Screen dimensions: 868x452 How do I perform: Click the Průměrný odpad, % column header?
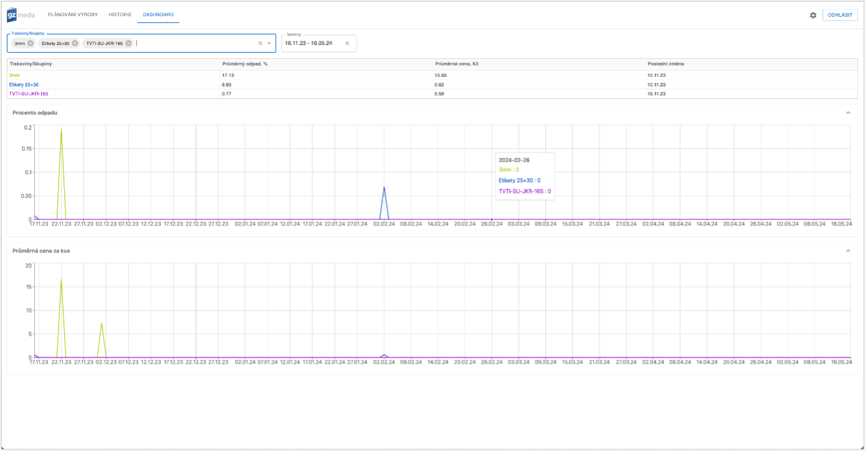click(x=245, y=64)
